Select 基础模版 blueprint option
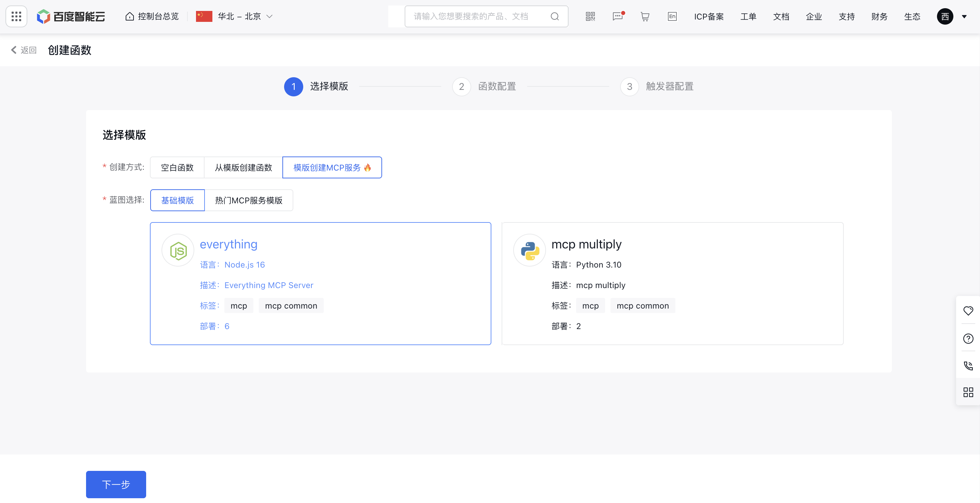 pos(178,200)
